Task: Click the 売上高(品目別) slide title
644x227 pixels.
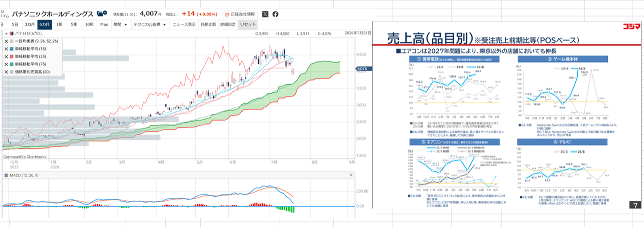Action: click(430, 38)
